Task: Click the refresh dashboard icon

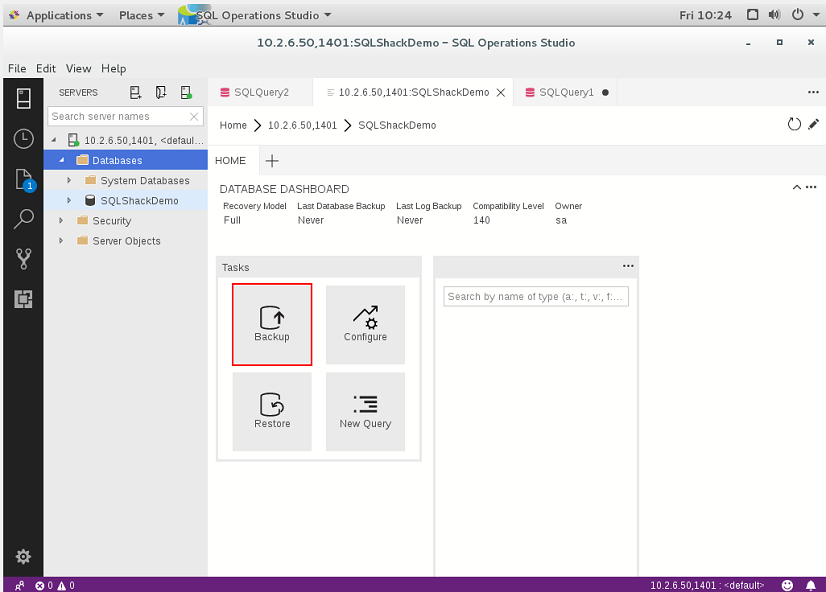Action: pos(793,124)
